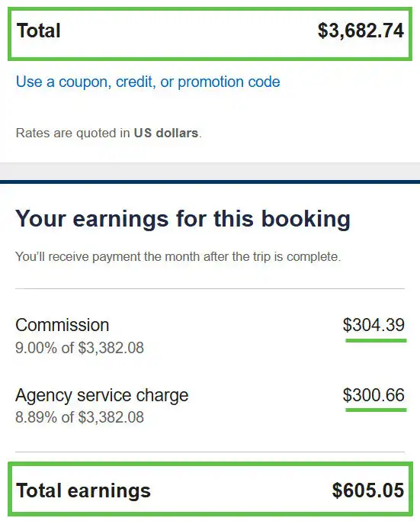Click the Commission amount $304.39
The height and width of the screenshot is (521, 420).
[x=374, y=325]
